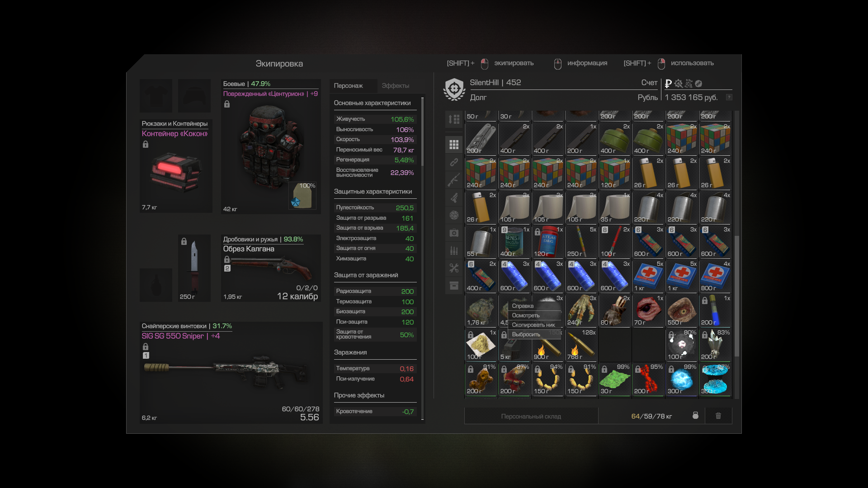This screenshot has width=868, height=488.
Task: Select the pistols inventory filter icon
Action: [x=454, y=197]
